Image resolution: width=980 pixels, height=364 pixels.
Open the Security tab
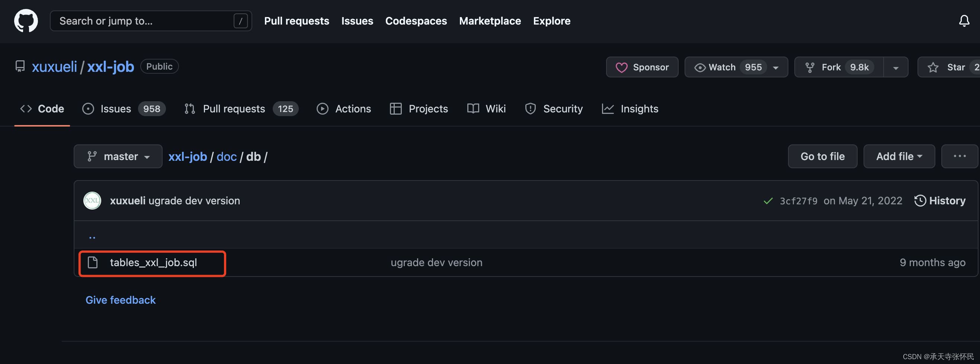(554, 109)
